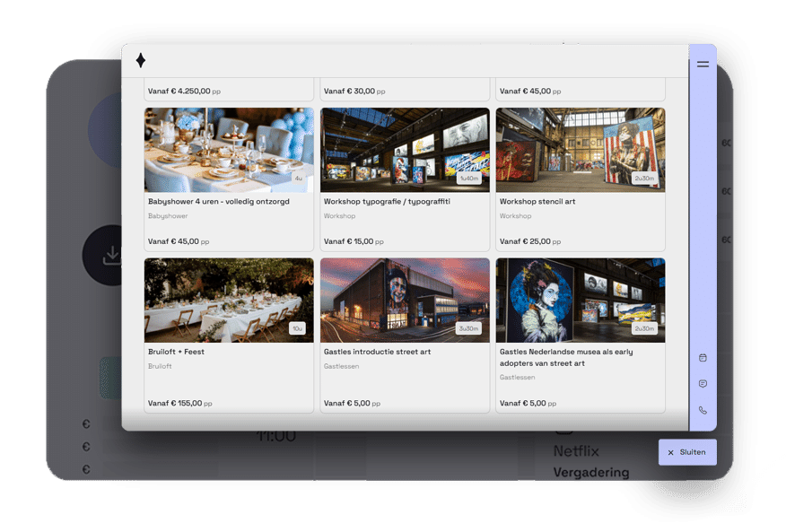Click the price Vanaf € 15,00 pp
786x532 pixels.
(354, 241)
